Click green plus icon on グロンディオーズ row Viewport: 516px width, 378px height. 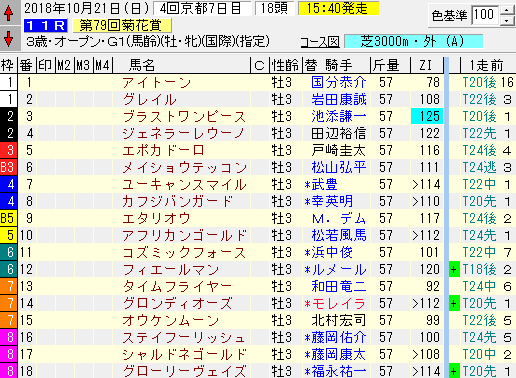click(454, 303)
